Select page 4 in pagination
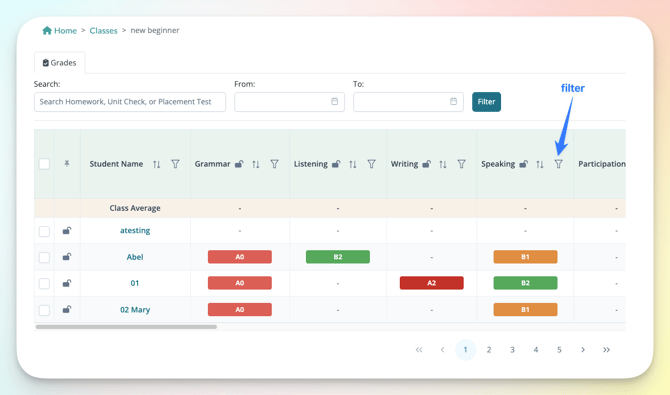The image size is (670, 395). tap(535, 350)
